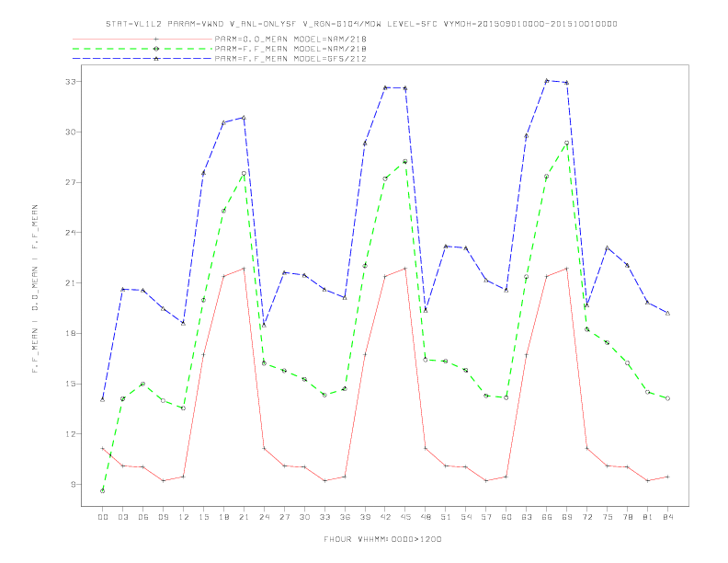
Task: Click the y-axis tick label 15
Action: pos(70,384)
